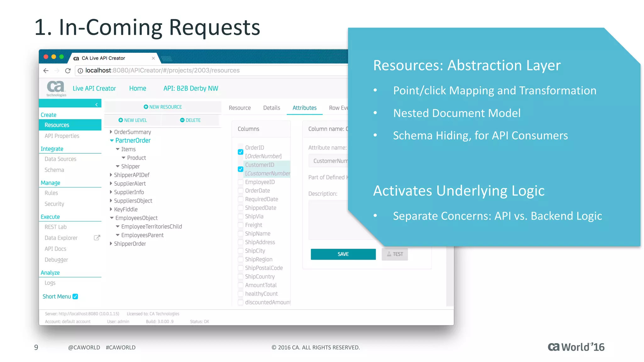The height and width of the screenshot is (362, 644).
Task: Click the Save button
Action: [343, 254]
